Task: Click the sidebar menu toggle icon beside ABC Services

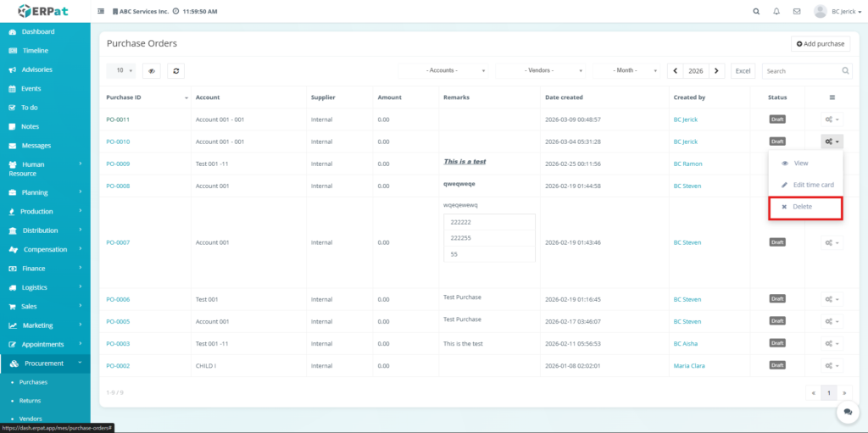Action: point(102,12)
